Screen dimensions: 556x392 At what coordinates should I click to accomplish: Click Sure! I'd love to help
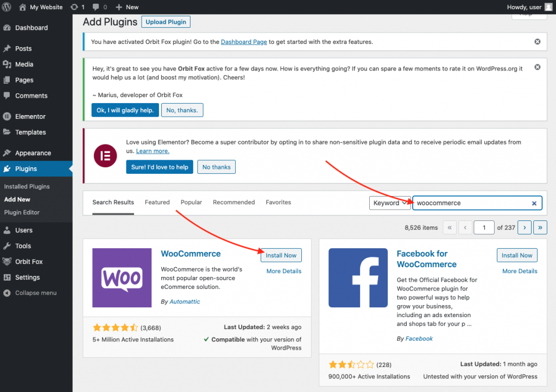pos(160,167)
